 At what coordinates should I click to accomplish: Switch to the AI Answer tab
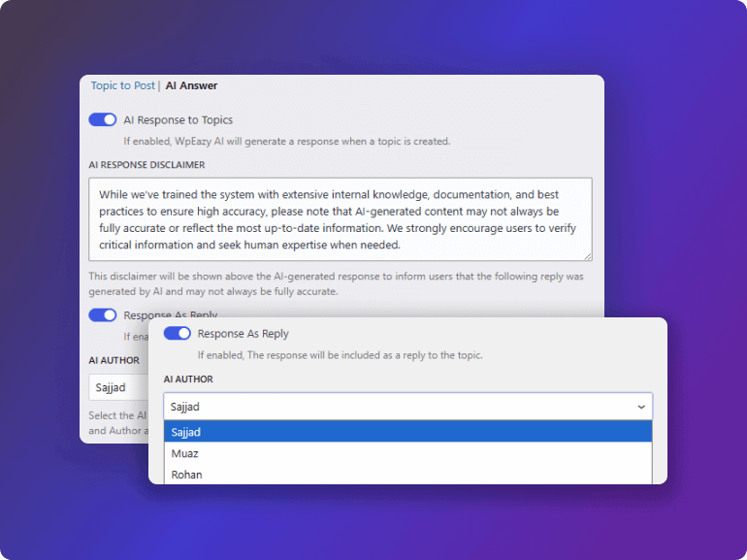tap(191, 85)
